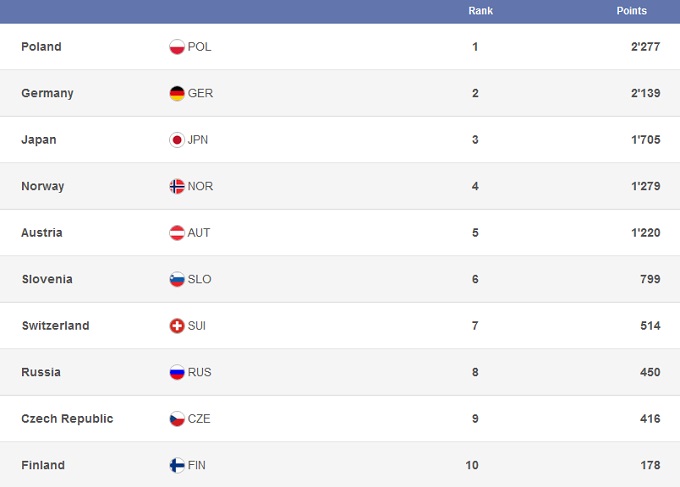The image size is (680, 487).
Task: Open the Germany country name
Action: coord(47,93)
